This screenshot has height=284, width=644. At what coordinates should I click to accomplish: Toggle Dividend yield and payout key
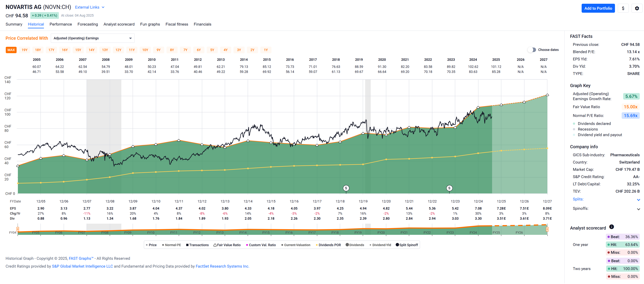pos(597,135)
